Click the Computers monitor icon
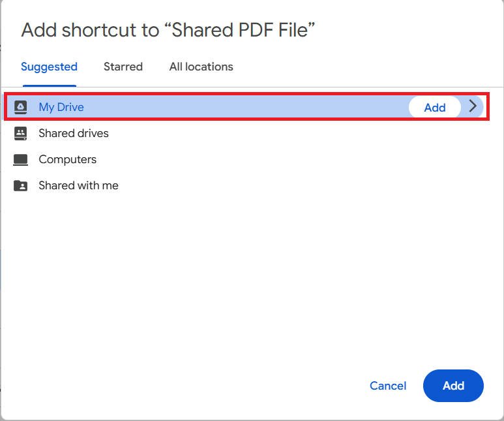The height and width of the screenshot is (421, 504). (21, 159)
